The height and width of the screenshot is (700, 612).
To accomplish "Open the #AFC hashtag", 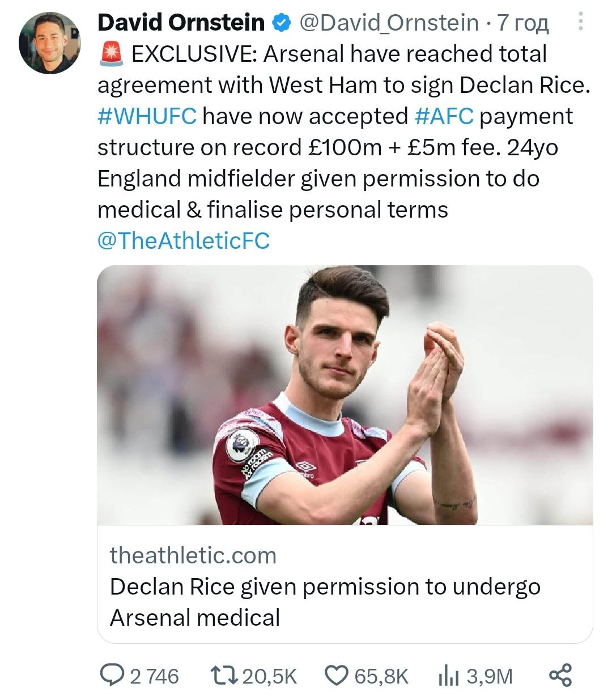I will [444, 116].
